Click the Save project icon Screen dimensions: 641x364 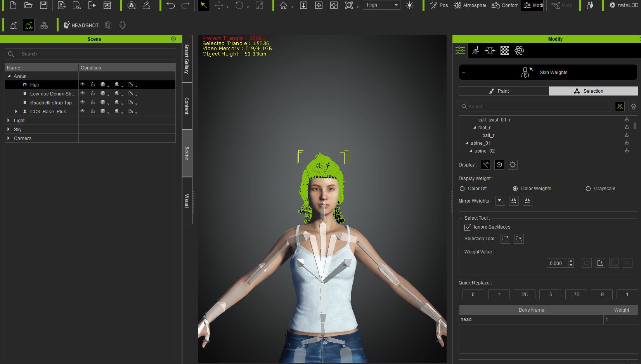point(44,5)
